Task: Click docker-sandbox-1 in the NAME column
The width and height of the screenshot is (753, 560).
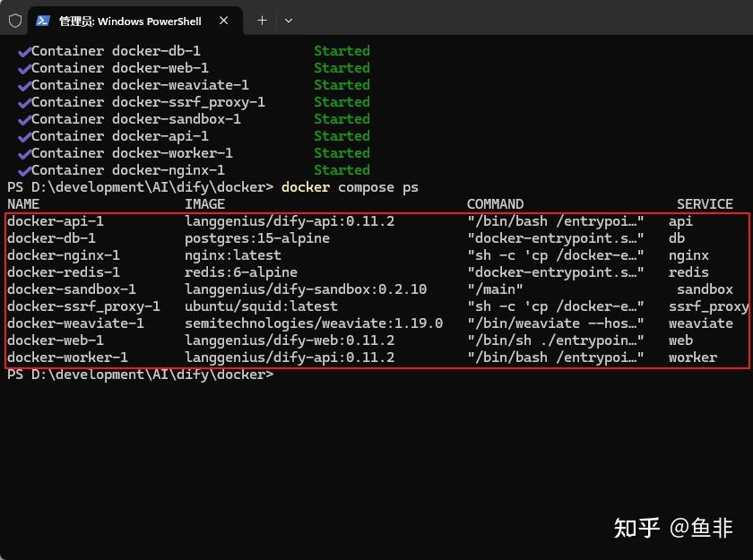Action: [72, 289]
